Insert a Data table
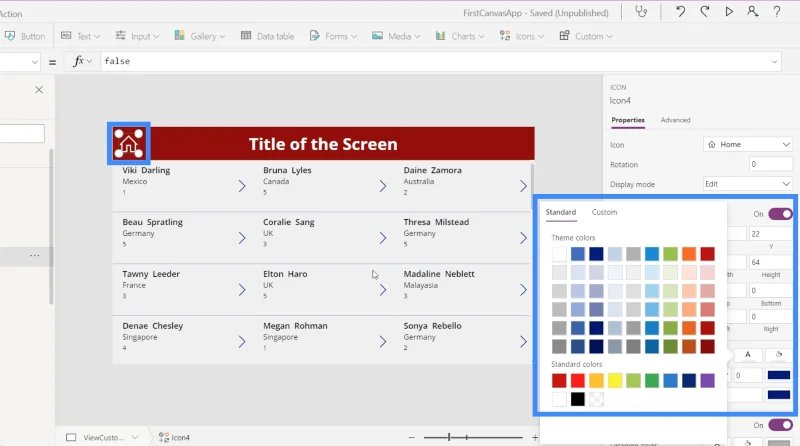 point(268,36)
